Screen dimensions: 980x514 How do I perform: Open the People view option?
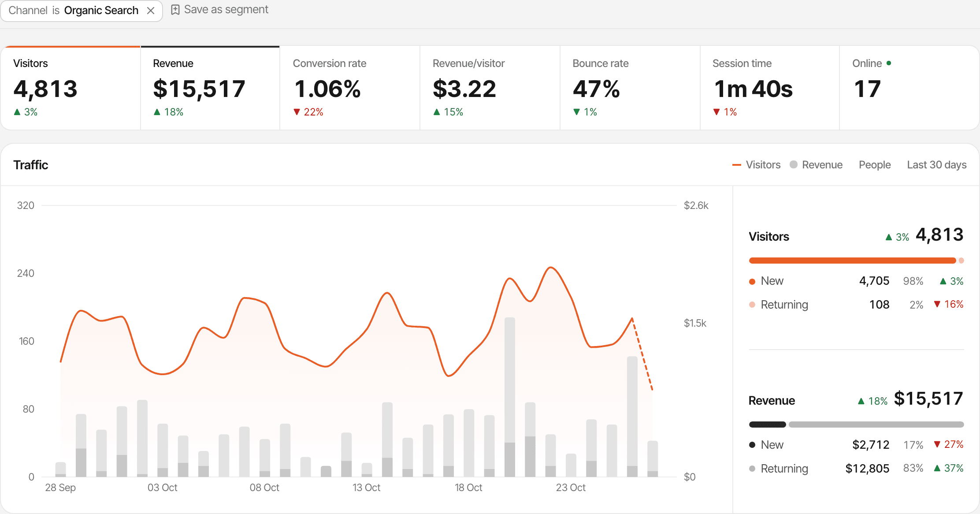coord(875,165)
